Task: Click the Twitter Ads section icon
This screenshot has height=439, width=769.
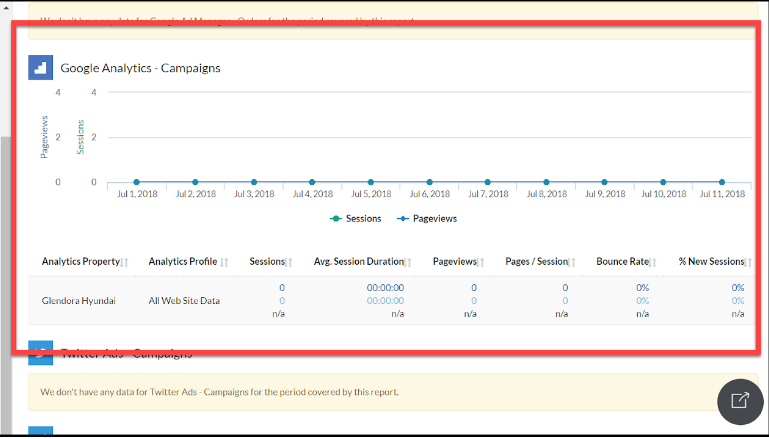Action: coord(40,353)
